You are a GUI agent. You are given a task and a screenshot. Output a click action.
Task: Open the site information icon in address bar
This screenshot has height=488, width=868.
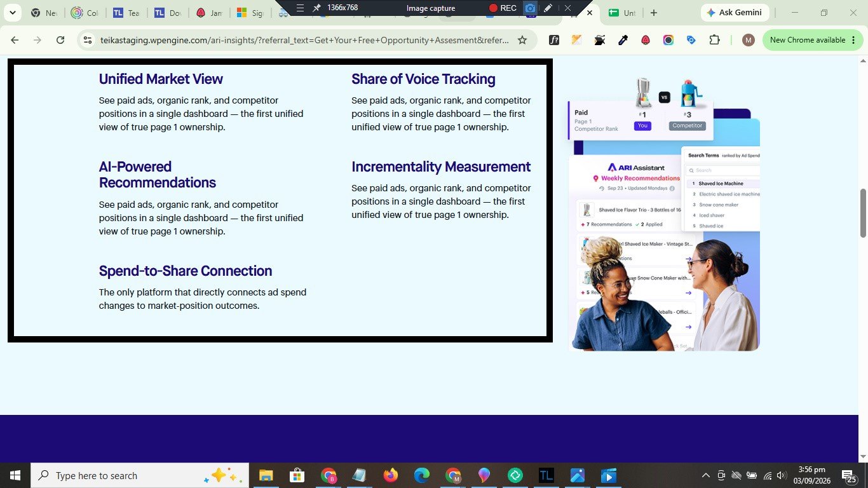point(88,40)
